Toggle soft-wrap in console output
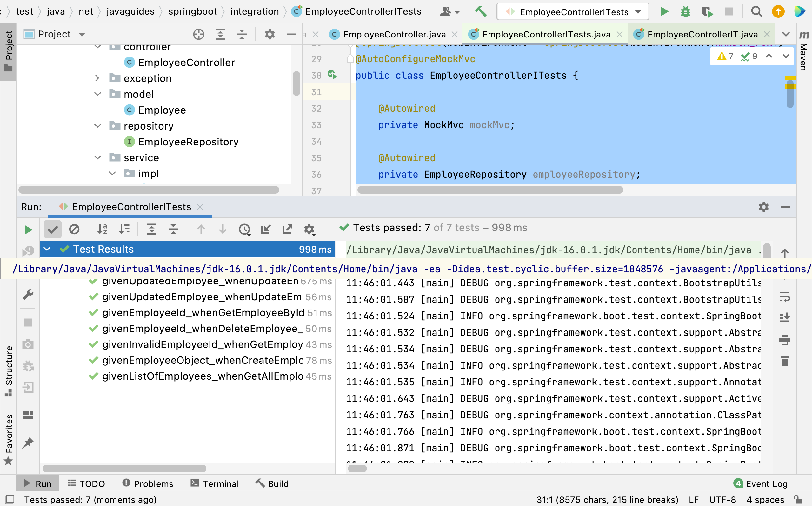This screenshot has width=812, height=506. pyautogui.click(x=785, y=297)
